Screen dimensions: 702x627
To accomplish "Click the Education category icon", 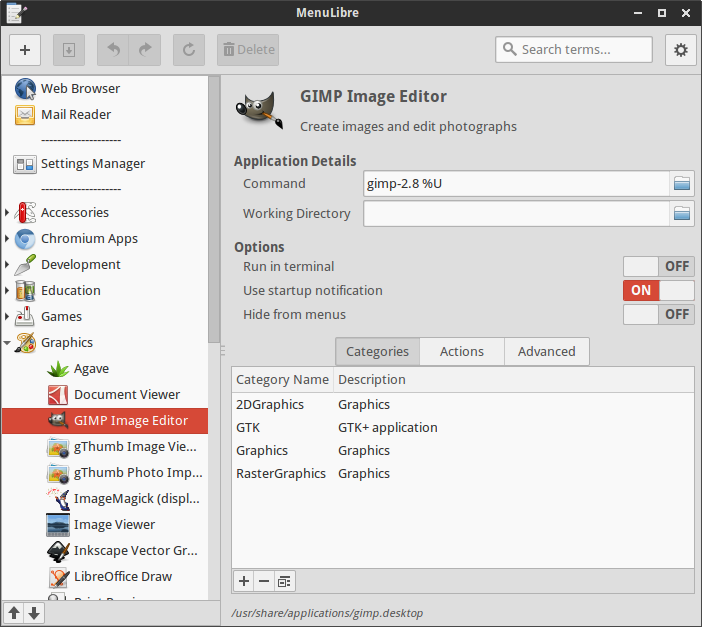I will click(25, 291).
